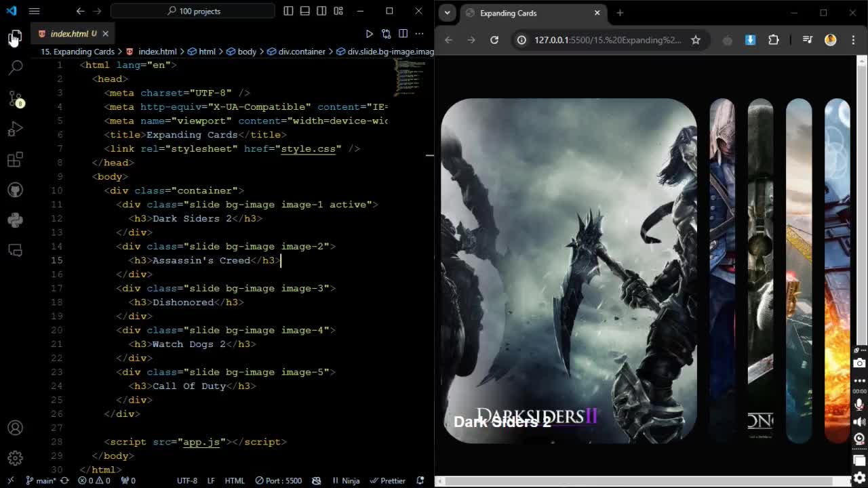Follow the style.css link in code
The height and width of the screenshot is (488, 868).
[308, 148]
